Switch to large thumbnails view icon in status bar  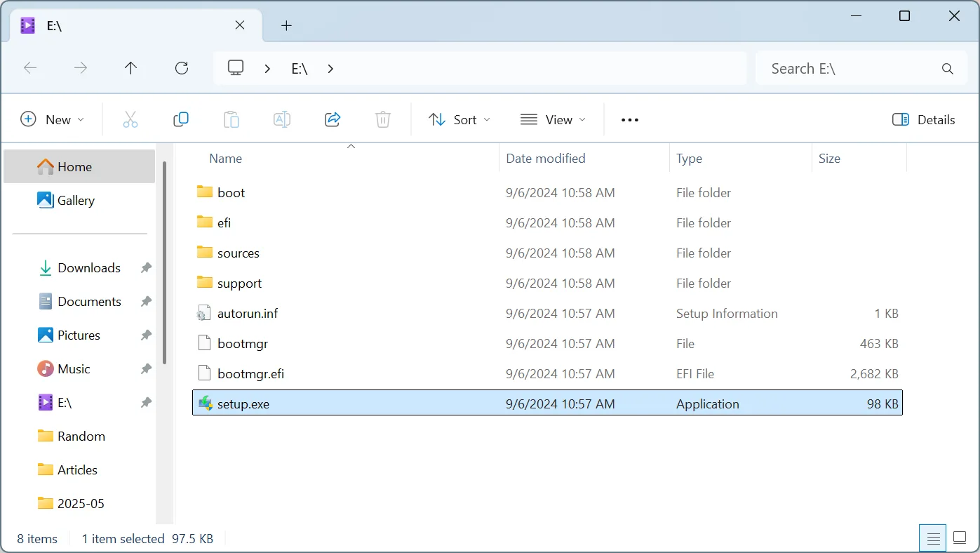(960, 539)
